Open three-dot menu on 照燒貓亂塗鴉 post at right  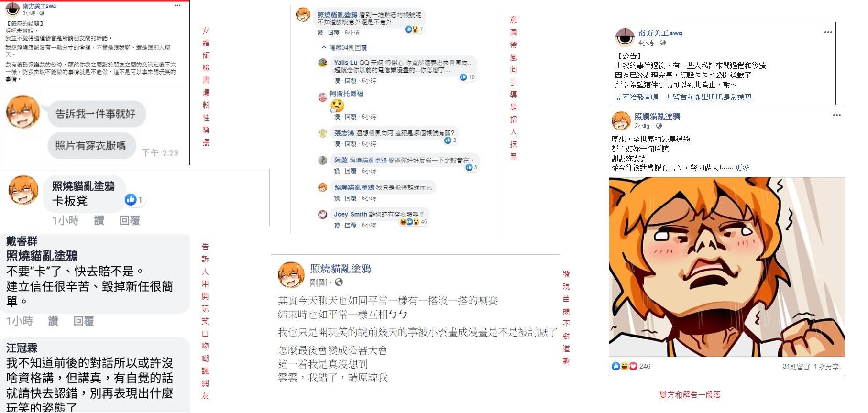click(x=836, y=115)
